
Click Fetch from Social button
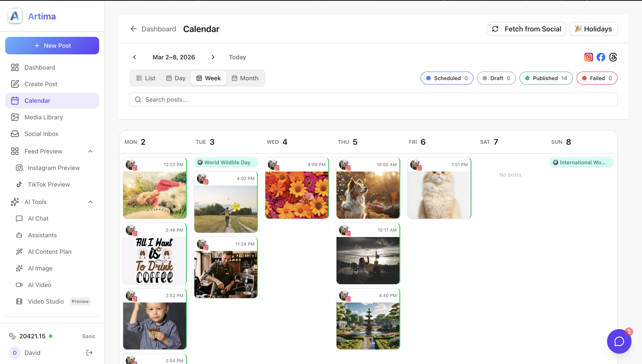pyautogui.click(x=526, y=29)
